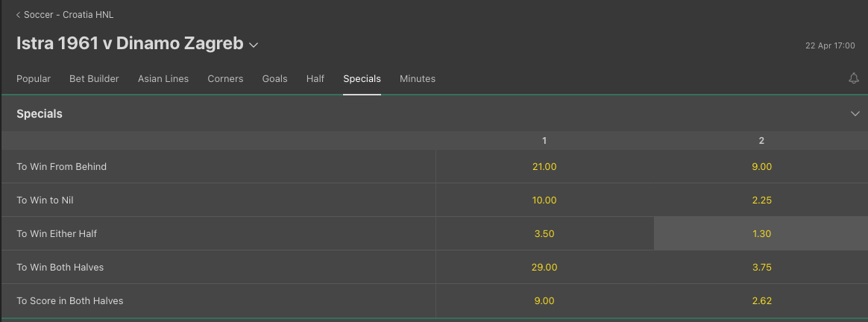This screenshot has width=868, height=322.
Task: Go to the Corners tab
Action: click(225, 78)
